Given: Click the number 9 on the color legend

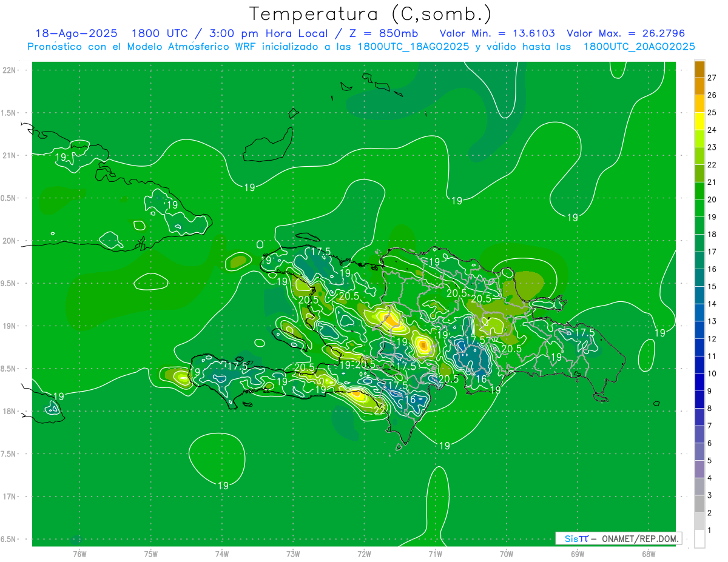Looking at the screenshot, I should [710, 391].
